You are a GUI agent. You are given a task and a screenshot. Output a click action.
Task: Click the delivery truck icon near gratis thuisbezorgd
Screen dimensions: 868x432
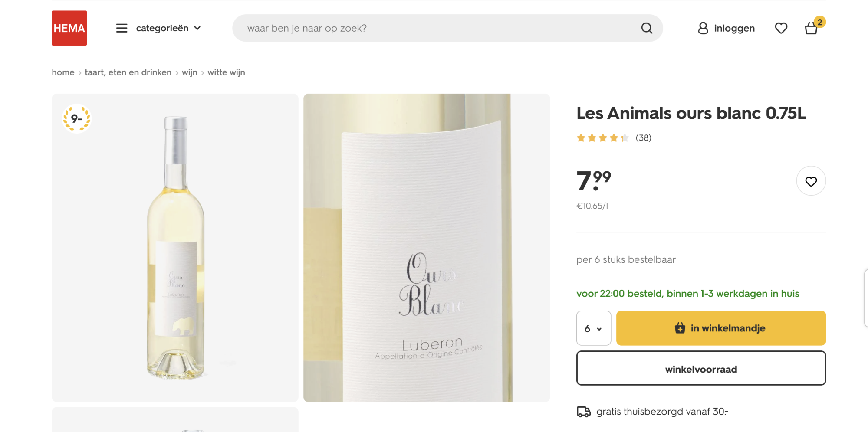point(583,412)
